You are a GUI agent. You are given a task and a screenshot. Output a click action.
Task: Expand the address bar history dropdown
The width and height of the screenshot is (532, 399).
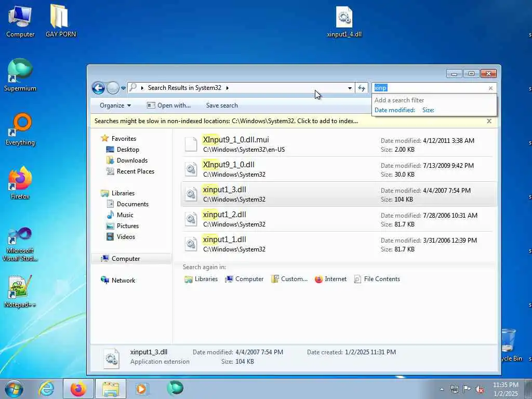350,88
